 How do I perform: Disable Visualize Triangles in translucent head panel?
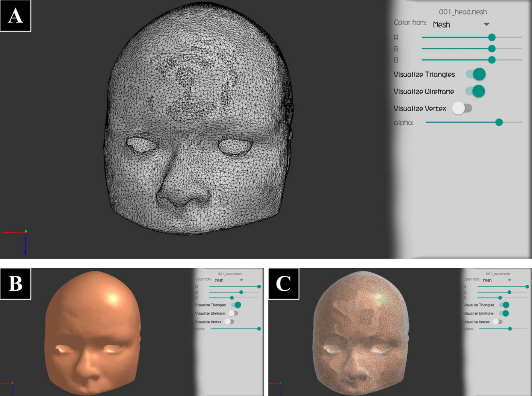504,305
